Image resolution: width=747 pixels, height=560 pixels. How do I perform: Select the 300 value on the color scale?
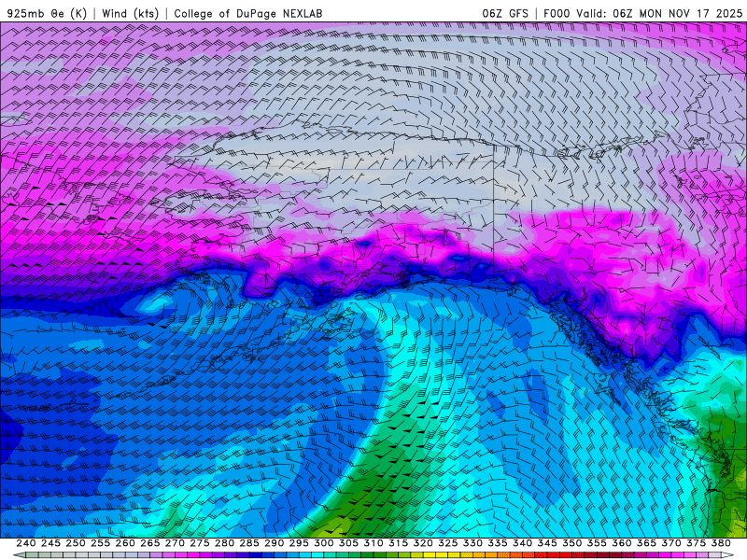tap(323, 543)
